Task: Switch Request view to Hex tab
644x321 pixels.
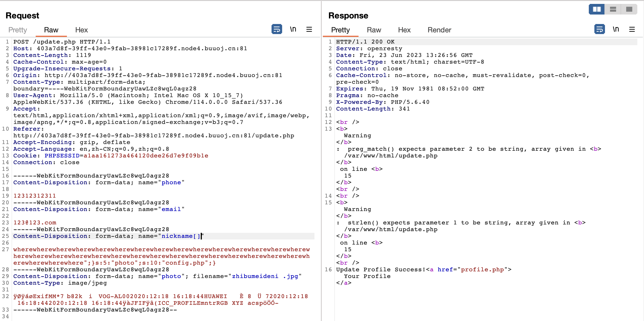Action: [x=81, y=30]
